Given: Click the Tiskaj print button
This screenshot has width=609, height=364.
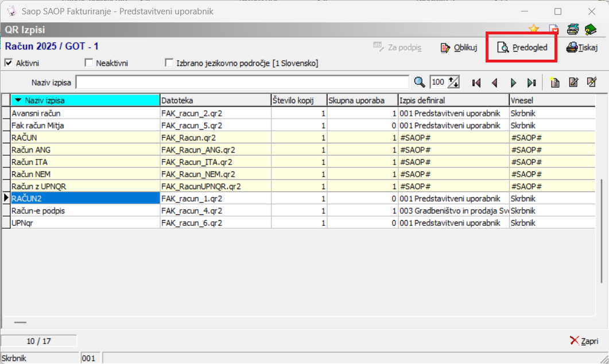Looking at the screenshot, I should click(x=582, y=48).
